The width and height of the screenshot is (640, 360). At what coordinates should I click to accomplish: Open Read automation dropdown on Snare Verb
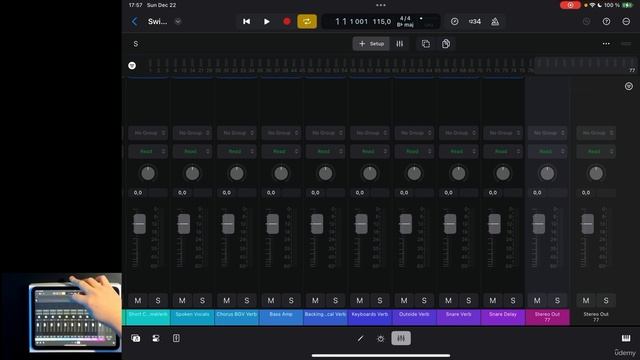pyautogui.click(x=458, y=151)
